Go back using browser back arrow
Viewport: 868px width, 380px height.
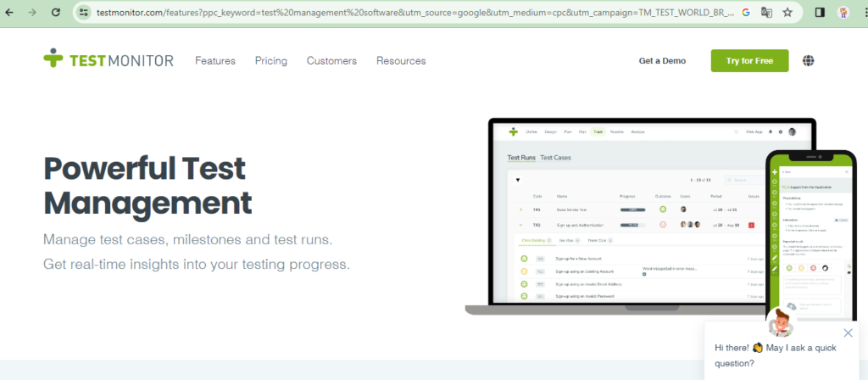pos(9,12)
